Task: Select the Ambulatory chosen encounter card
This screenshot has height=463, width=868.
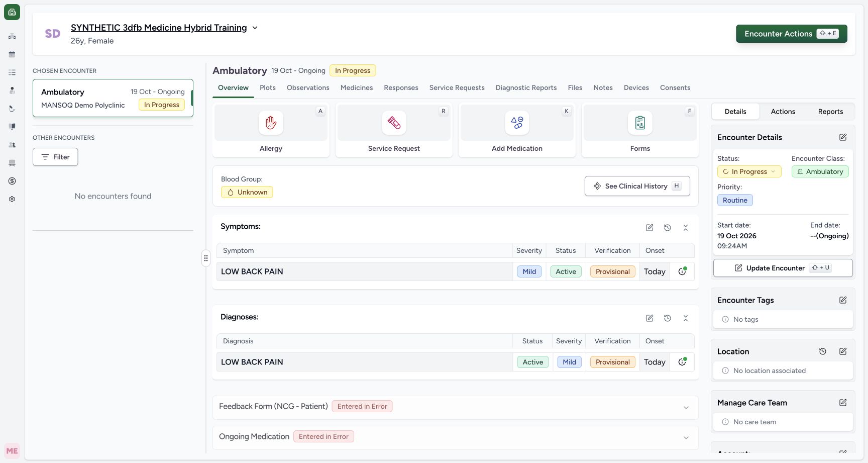Action: pos(113,98)
